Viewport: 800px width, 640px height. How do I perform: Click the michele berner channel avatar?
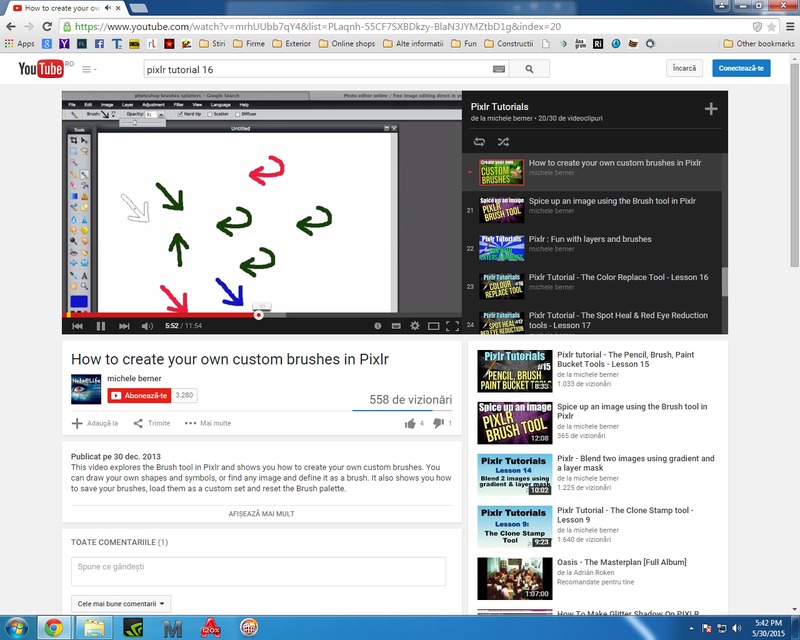[86, 389]
